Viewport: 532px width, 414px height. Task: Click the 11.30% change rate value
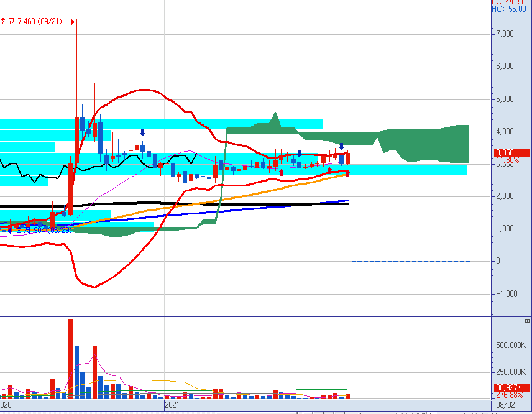(x=508, y=160)
